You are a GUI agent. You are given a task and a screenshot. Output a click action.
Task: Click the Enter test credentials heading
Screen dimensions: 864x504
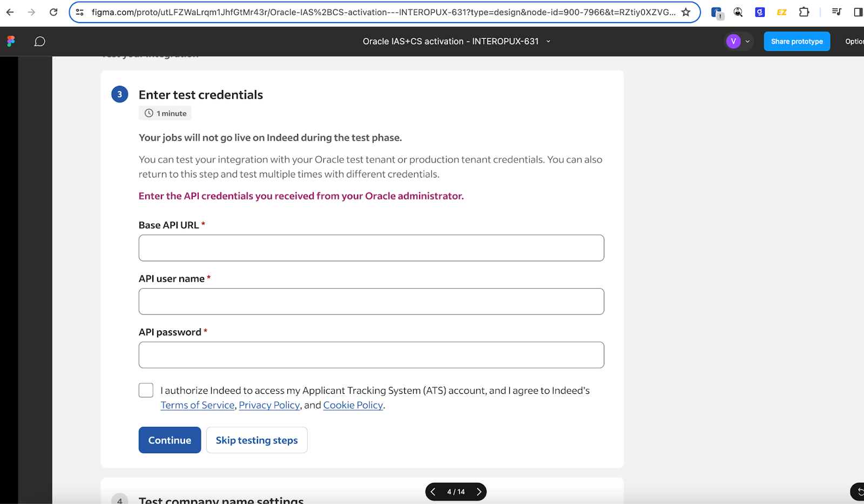[x=200, y=95]
